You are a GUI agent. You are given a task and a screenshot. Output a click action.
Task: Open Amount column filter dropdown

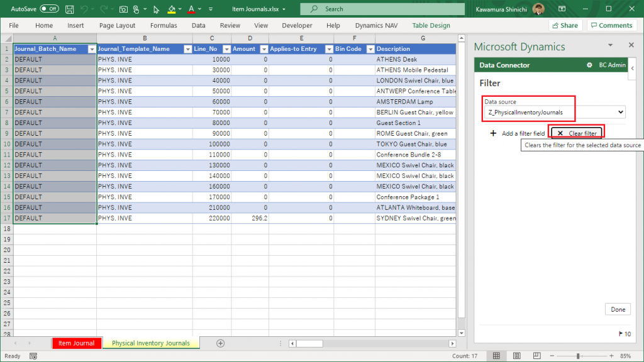(264, 49)
